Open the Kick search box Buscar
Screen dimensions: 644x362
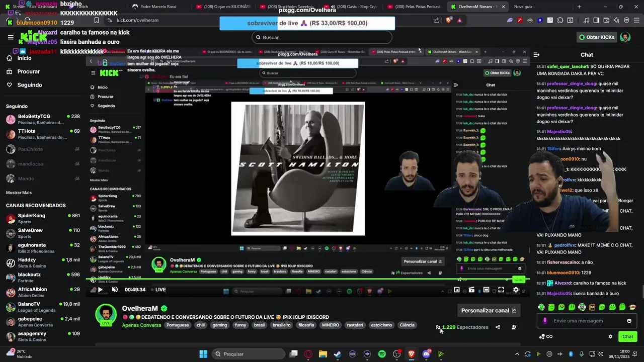[x=322, y=37]
